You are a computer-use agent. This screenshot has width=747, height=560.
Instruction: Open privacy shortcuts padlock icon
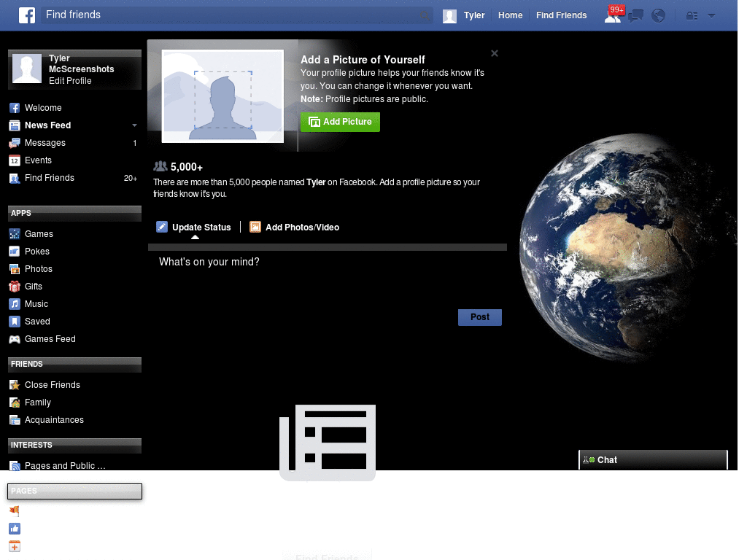(x=691, y=15)
